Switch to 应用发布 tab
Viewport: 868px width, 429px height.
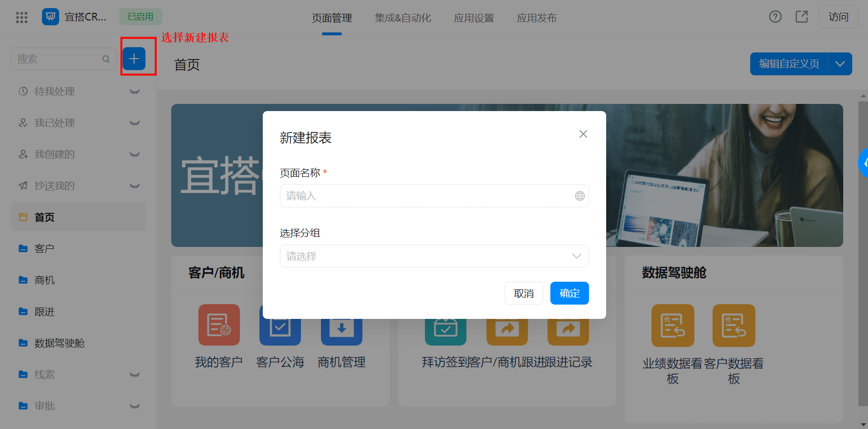point(537,18)
